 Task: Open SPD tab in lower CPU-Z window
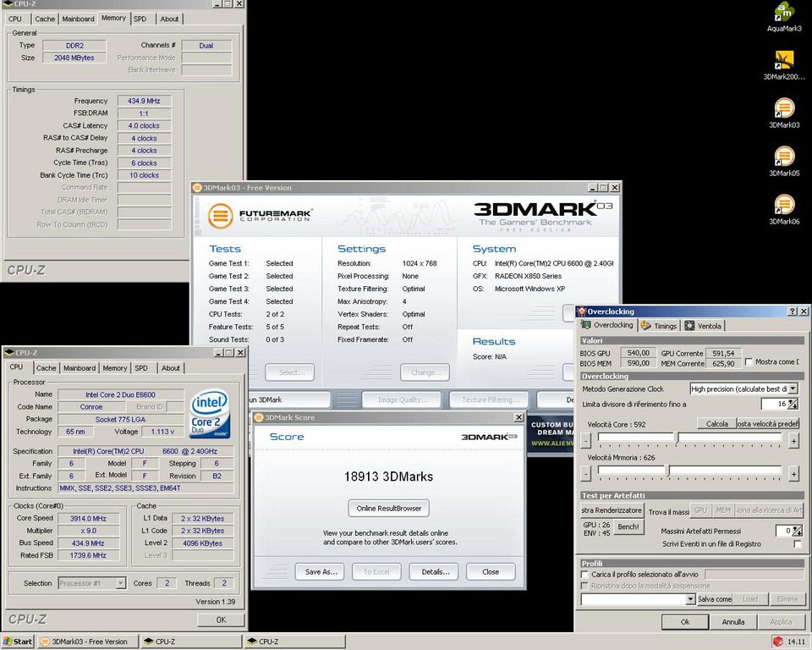[141, 368]
